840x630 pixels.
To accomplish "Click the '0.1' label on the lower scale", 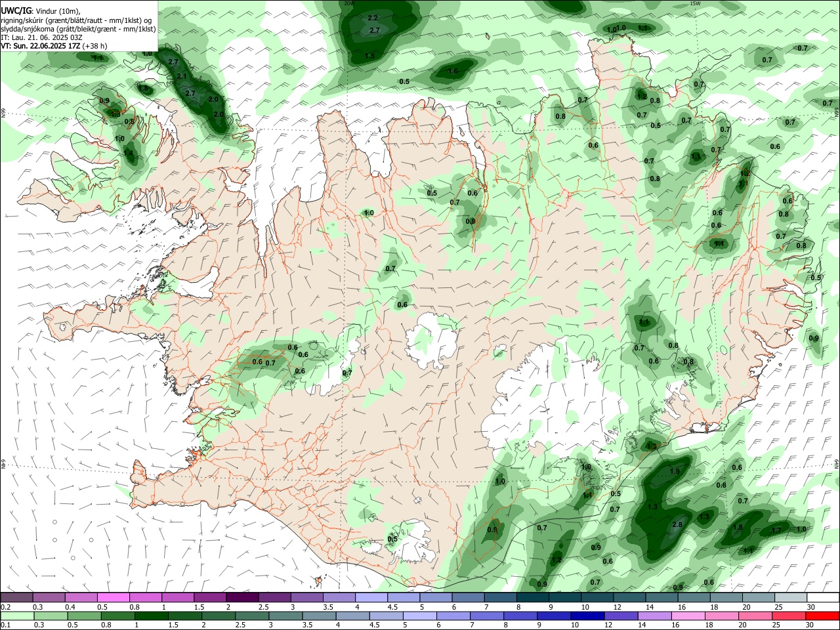I will coord(6,625).
